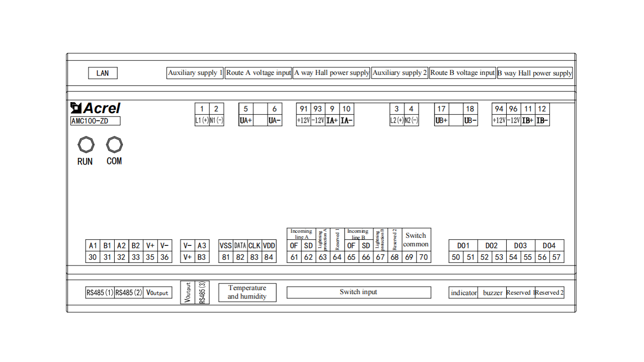The height and width of the screenshot is (362, 644).
Task: Click the COM indicator light
Action: point(114,145)
